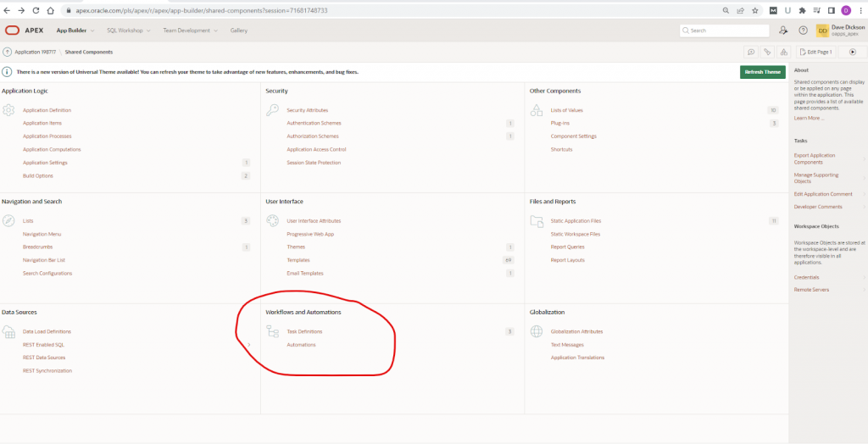The image size is (868, 444).
Task: Open the Authentication Schemes link
Action: (314, 123)
